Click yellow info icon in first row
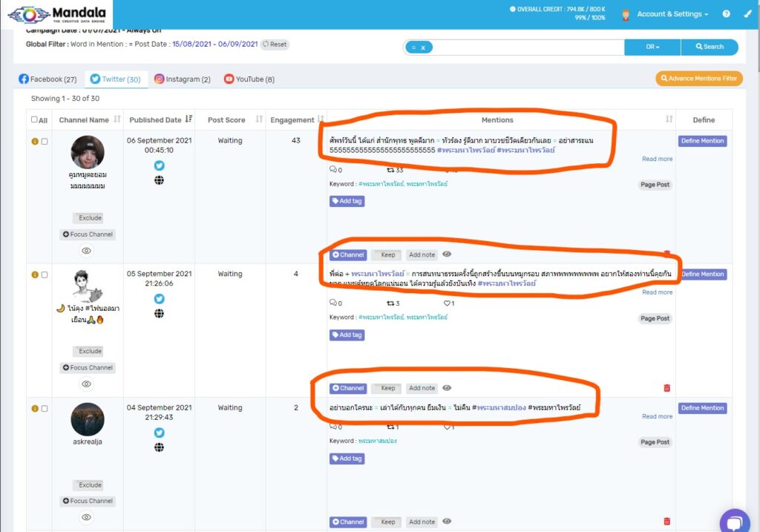 coord(35,141)
